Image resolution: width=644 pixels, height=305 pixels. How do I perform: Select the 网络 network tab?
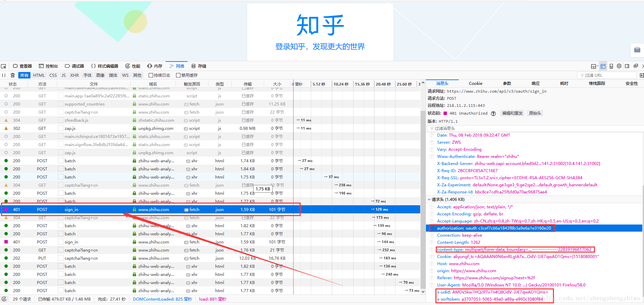[x=177, y=66]
